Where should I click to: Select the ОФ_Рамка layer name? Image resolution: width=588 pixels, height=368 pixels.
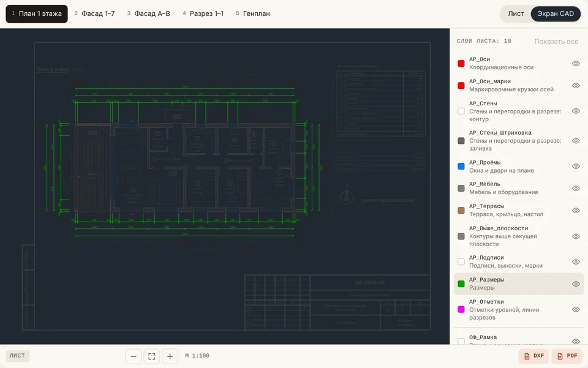point(483,337)
